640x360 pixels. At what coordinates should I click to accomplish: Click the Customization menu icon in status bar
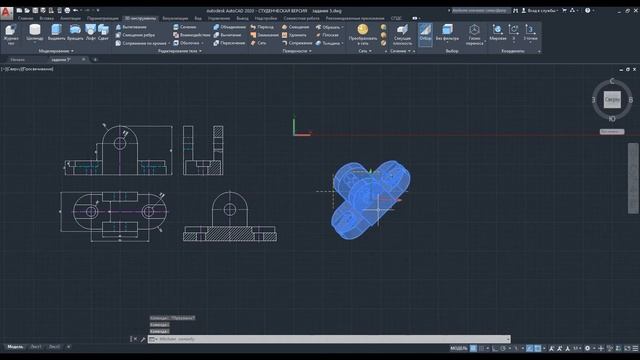[636, 348]
